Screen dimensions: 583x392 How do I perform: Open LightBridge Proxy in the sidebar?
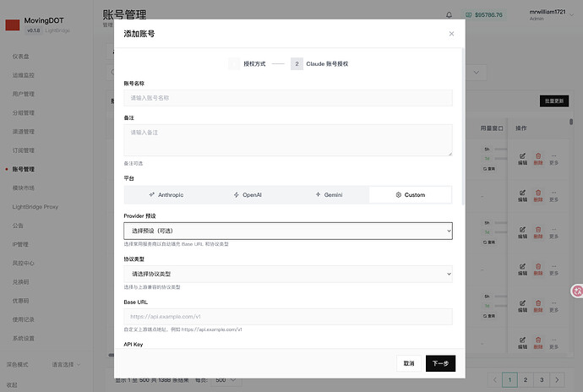pos(35,207)
